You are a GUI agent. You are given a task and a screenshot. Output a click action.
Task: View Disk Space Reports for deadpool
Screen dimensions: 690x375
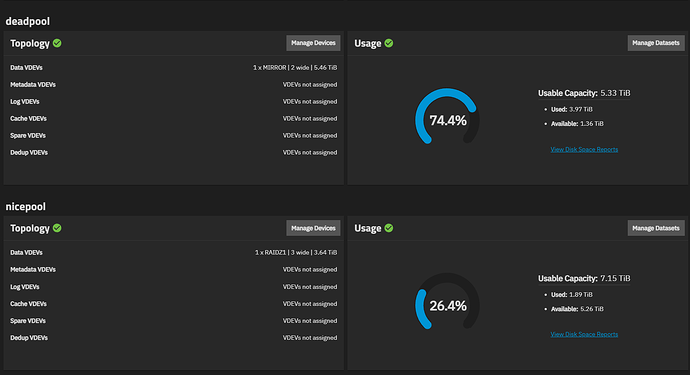tap(584, 150)
